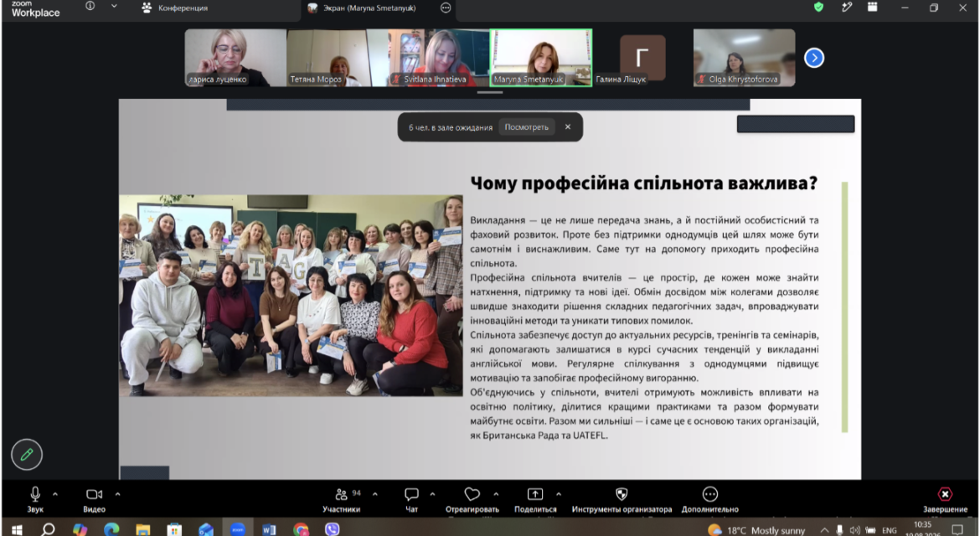
Task: Open reactions with the Отреагировать heart icon
Action: [x=472, y=499]
